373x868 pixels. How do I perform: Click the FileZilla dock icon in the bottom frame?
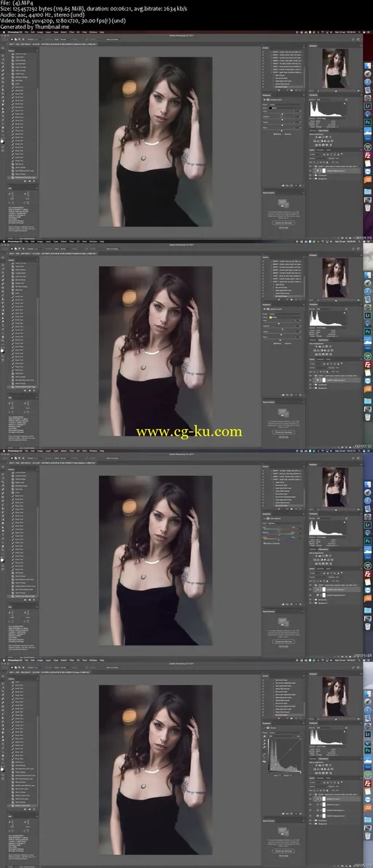(367, 783)
